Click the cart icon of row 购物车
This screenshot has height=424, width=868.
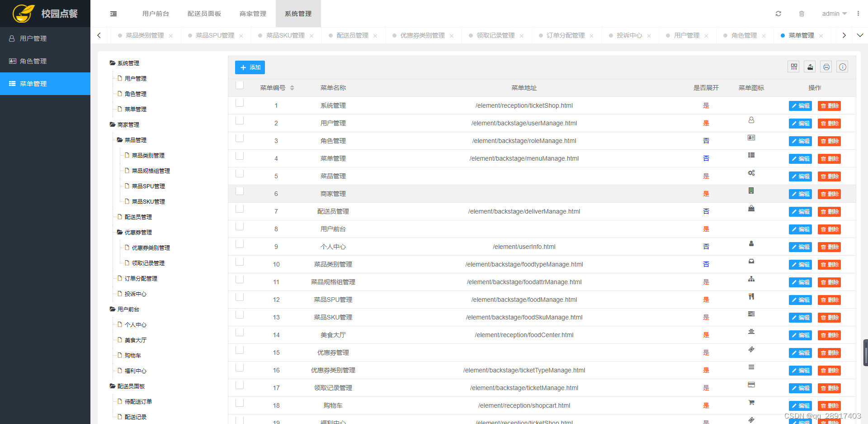(751, 402)
